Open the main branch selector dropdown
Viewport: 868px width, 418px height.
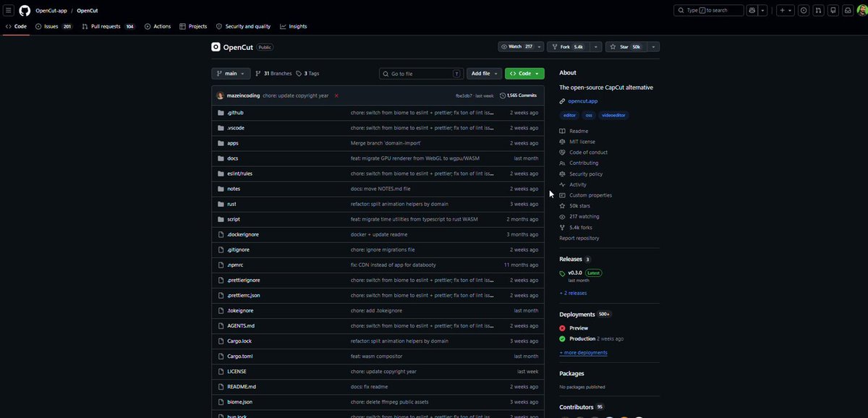(231, 74)
